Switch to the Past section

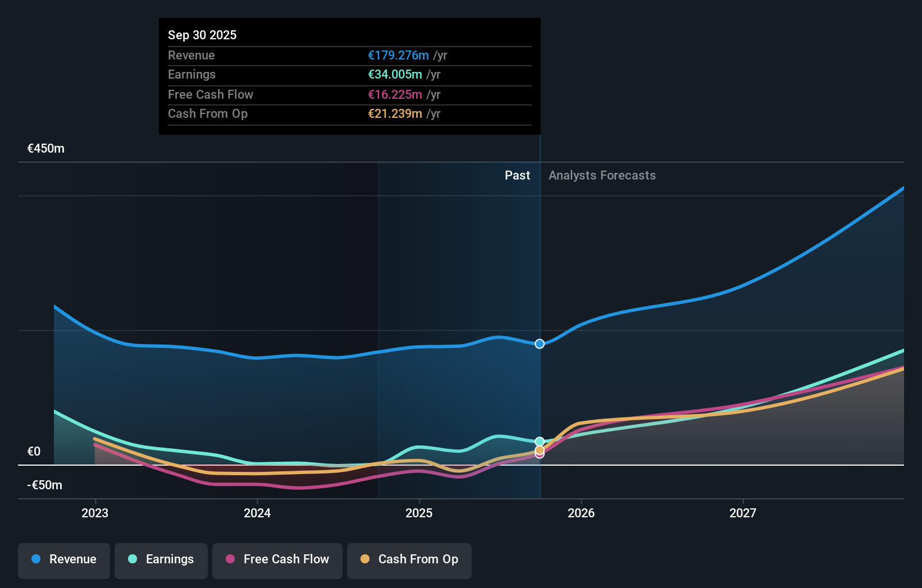[517, 175]
